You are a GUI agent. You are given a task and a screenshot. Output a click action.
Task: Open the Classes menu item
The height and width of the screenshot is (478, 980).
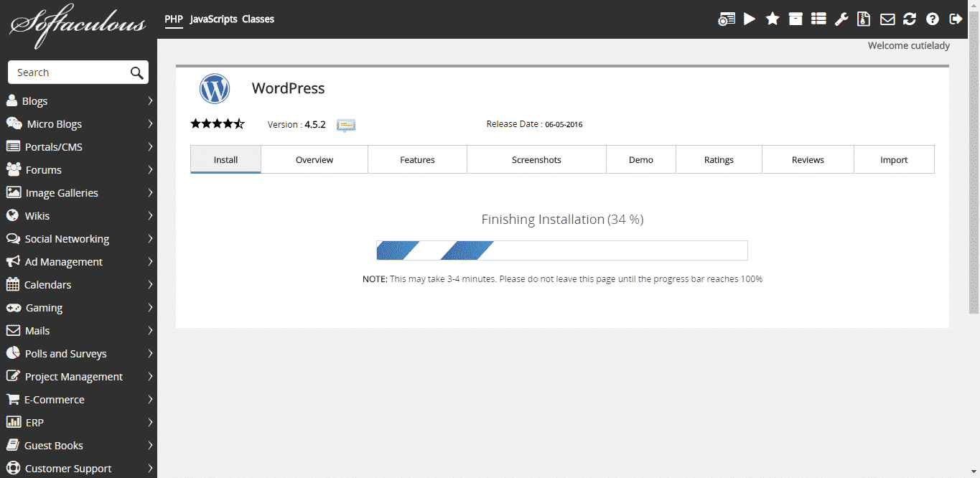coord(258,19)
